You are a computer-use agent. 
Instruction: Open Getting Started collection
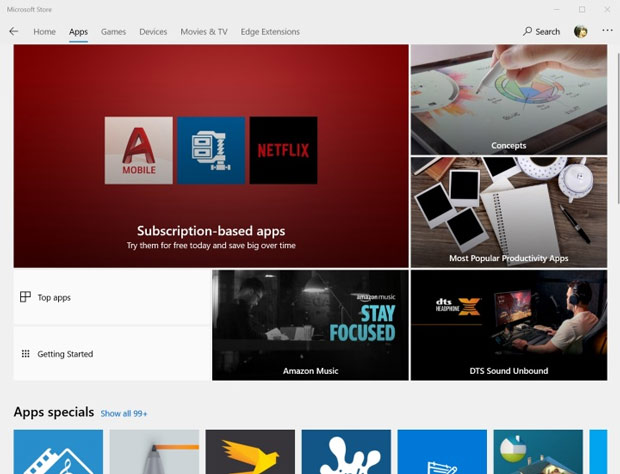click(112, 354)
